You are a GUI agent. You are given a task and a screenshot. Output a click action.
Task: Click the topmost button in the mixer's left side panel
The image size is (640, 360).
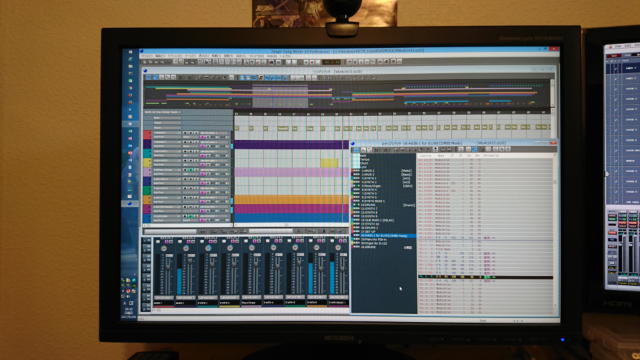click(x=146, y=240)
